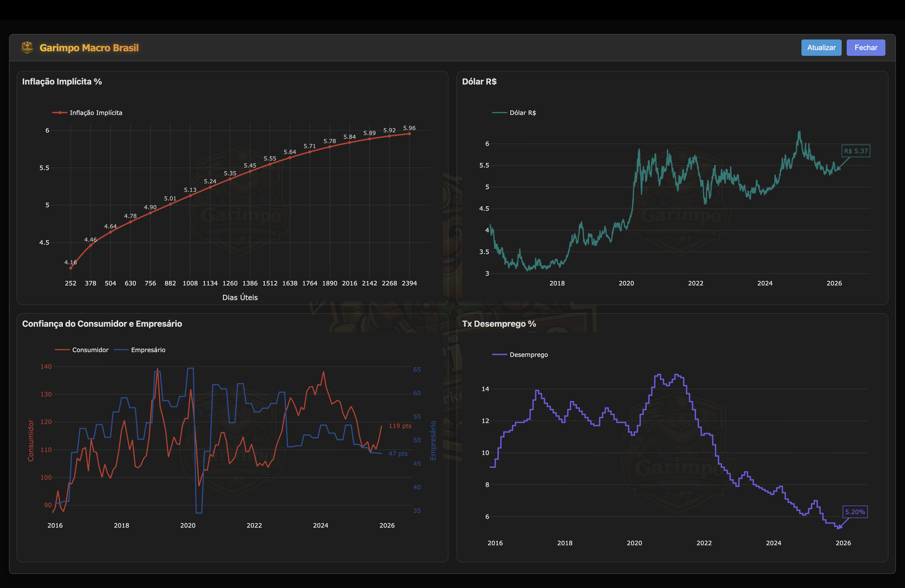Click the 5.20% annotation marker
905x588 pixels.
click(855, 512)
